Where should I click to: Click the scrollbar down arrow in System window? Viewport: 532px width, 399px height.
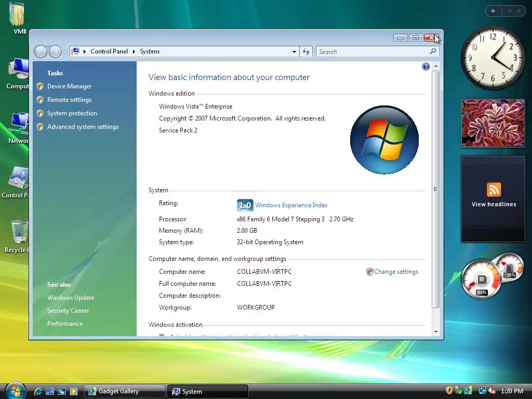coord(436,332)
